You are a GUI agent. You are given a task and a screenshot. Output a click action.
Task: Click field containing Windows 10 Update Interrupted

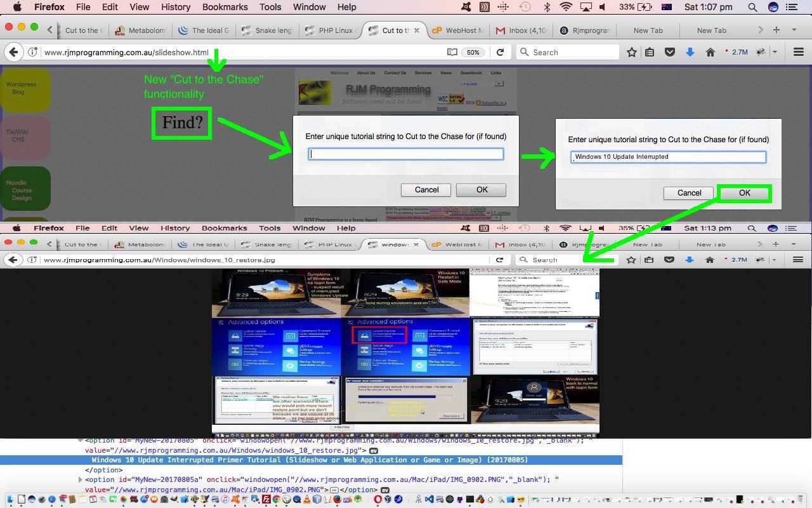pyautogui.click(x=668, y=157)
